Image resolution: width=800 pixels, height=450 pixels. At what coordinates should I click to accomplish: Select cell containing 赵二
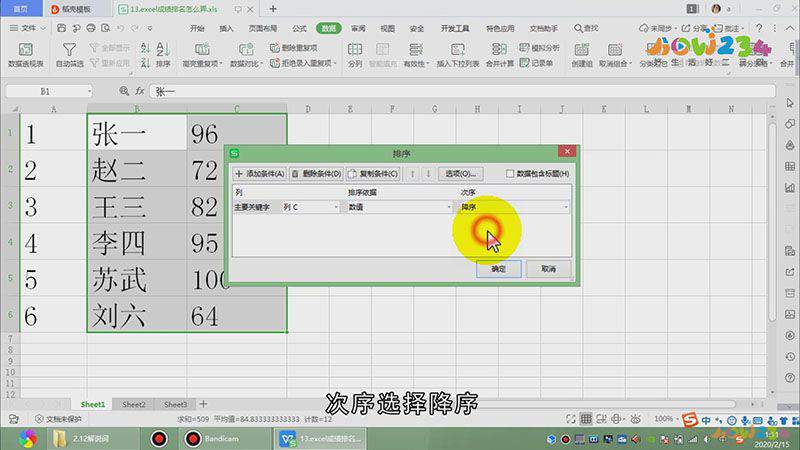pos(137,170)
